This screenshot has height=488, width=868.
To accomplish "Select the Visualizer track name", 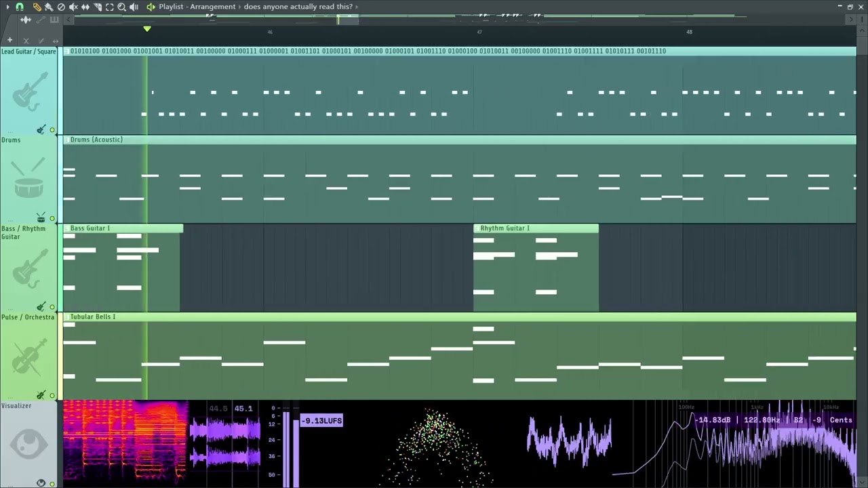I will (x=16, y=406).
